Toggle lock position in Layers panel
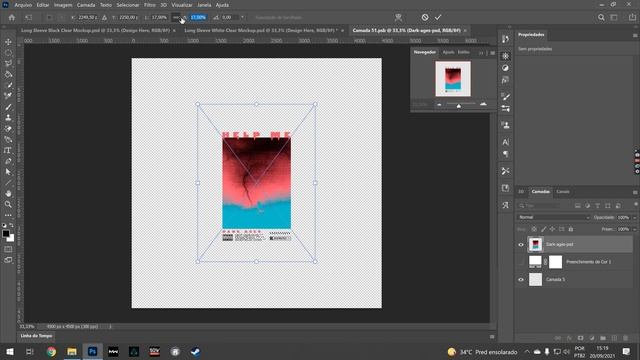Viewport: 640px width, 360px height. tap(552, 229)
